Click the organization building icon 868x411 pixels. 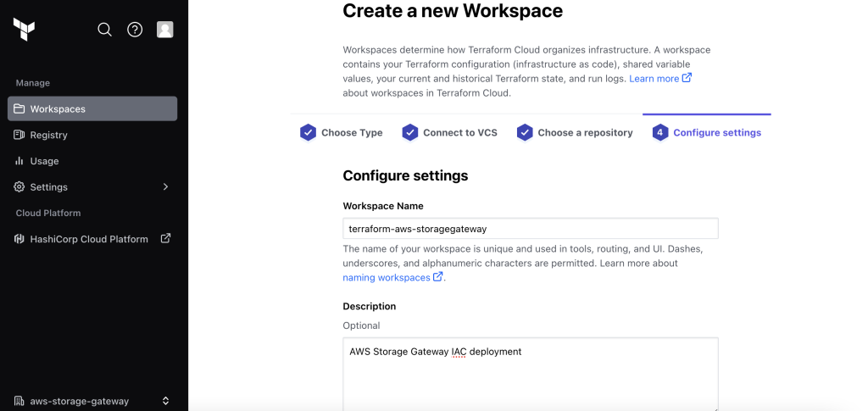pos(19,401)
